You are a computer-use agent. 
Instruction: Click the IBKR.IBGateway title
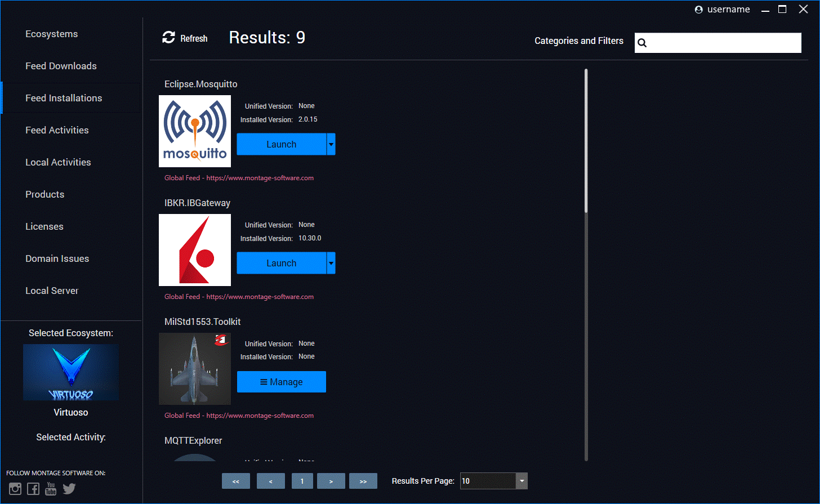click(x=197, y=203)
